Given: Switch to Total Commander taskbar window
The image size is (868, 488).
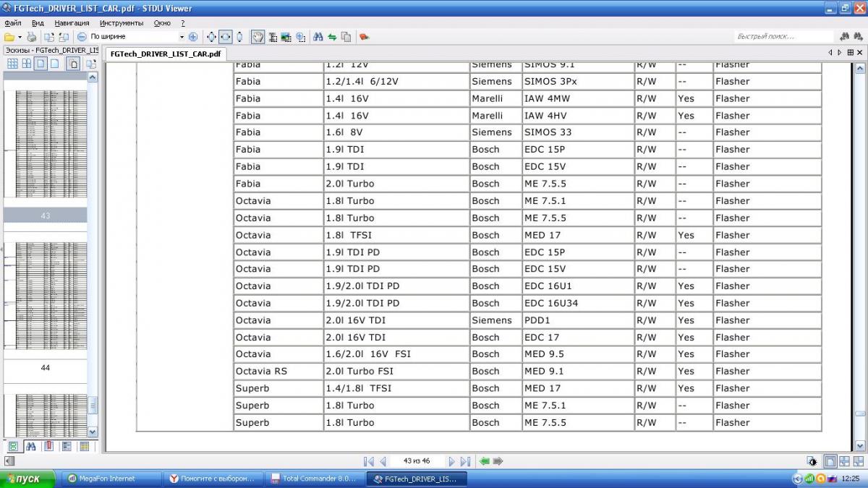Looking at the screenshot, I should tap(314, 479).
